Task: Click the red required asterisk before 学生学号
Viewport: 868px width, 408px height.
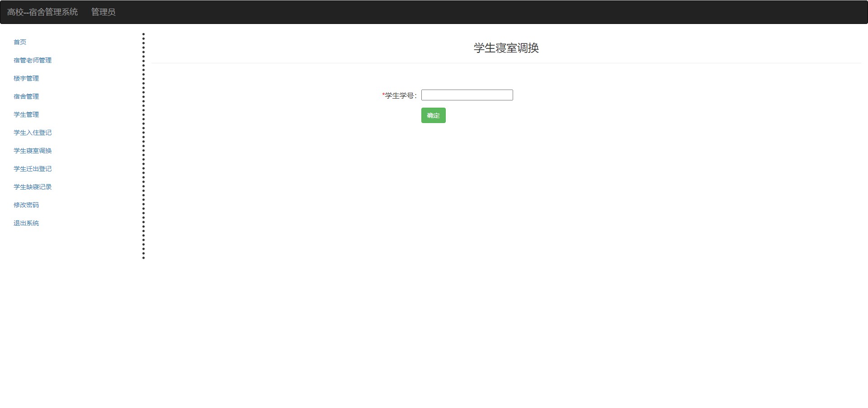Action: tap(383, 95)
